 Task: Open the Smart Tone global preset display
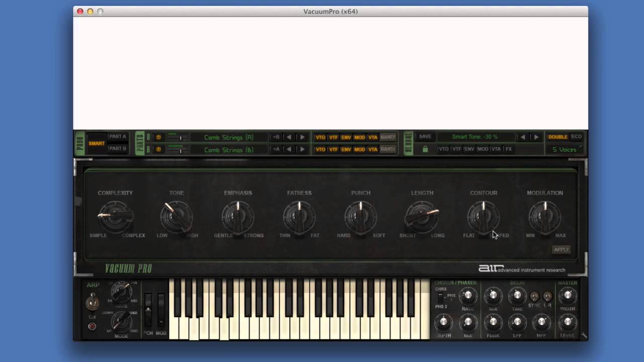coord(475,137)
